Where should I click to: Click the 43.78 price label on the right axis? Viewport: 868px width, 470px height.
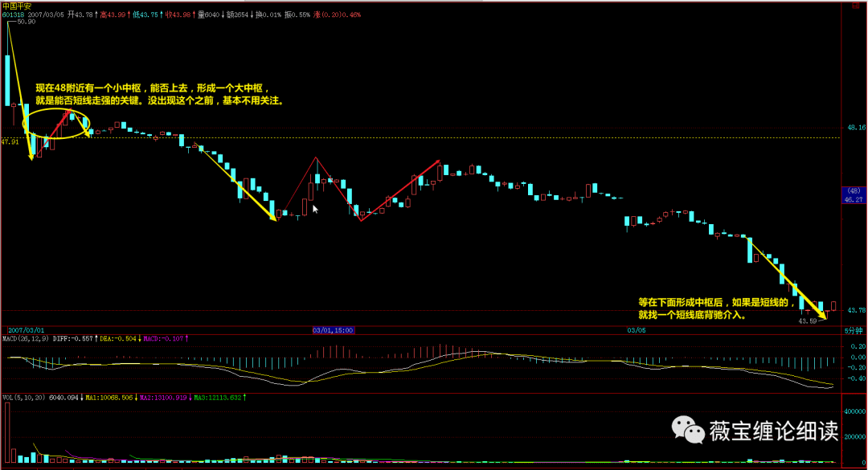pos(857,310)
